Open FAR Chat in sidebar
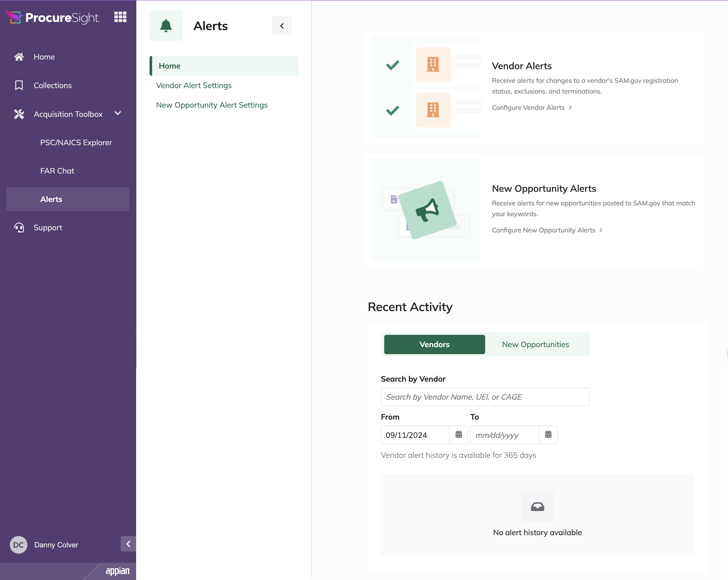Image resolution: width=728 pixels, height=580 pixels. [x=57, y=171]
